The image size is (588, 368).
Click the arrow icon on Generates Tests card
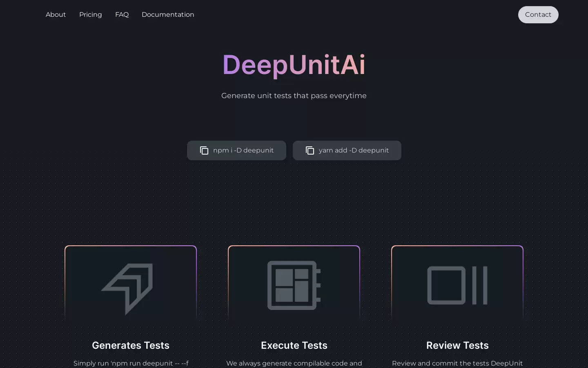click(x=128, y=289)
